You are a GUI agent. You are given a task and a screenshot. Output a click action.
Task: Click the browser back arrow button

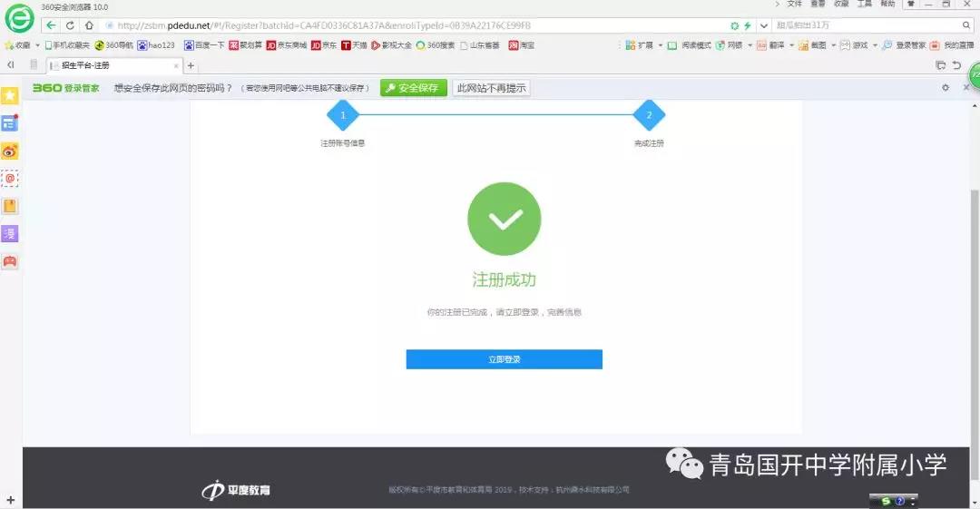[51, 25]
